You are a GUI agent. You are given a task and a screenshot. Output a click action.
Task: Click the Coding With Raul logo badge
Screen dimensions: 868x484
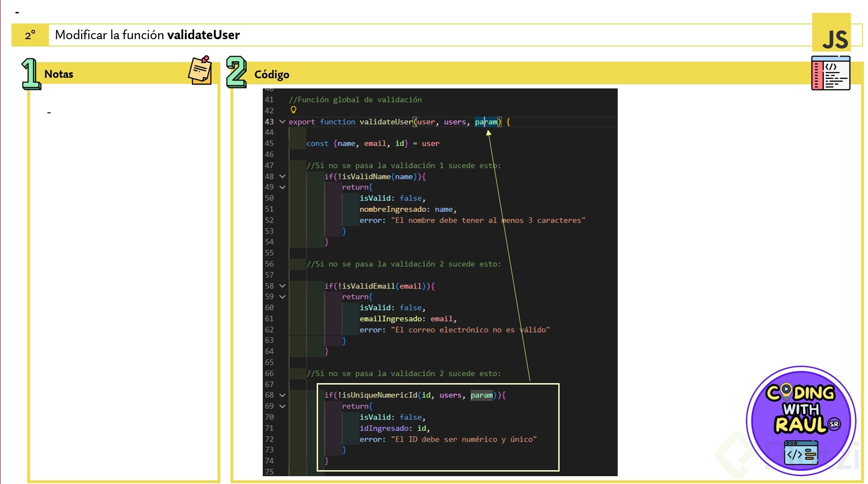(x=801, y=420)
